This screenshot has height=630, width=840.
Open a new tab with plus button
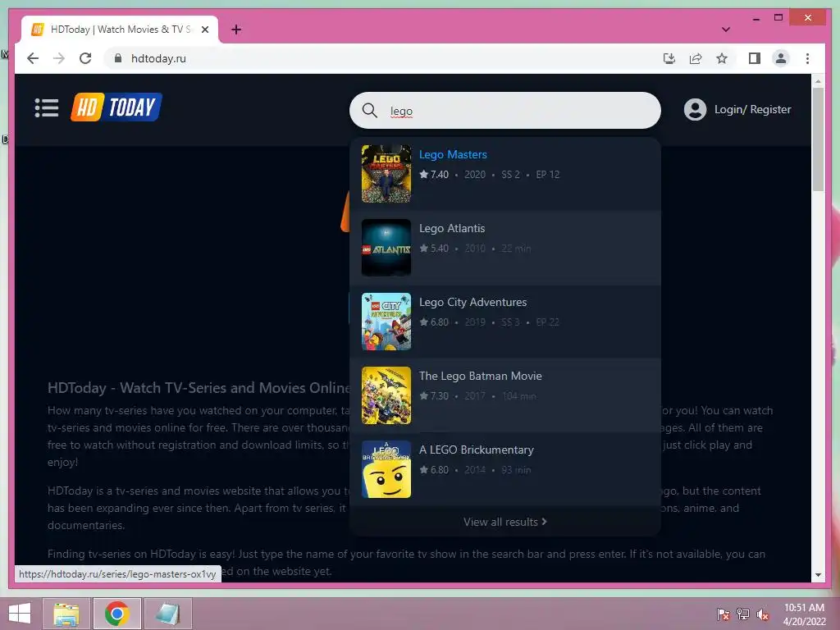click(236, 30)
